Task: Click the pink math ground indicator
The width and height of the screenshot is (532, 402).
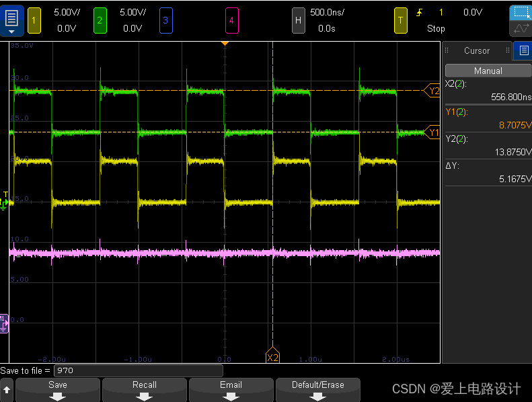Action: pyautogui.click(x=4, y=323)
